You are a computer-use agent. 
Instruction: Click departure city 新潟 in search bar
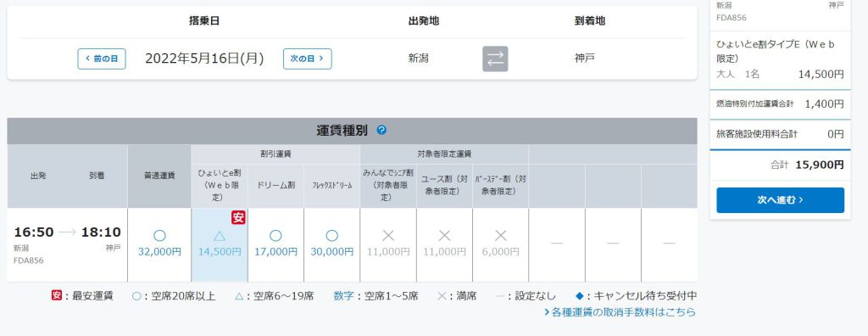click(419, 59)
